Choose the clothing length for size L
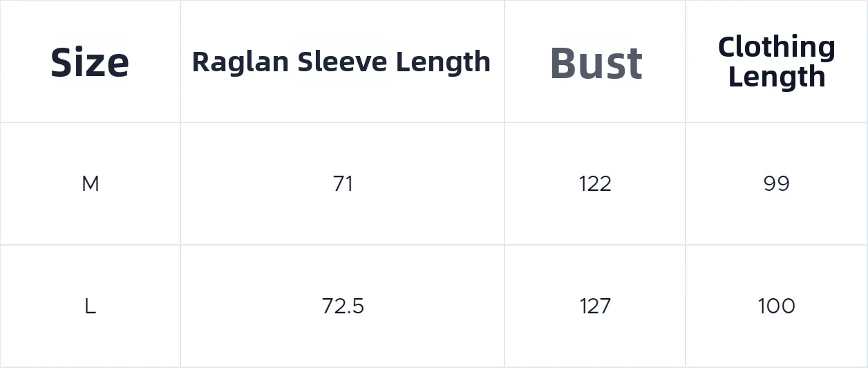 [776, 306]
